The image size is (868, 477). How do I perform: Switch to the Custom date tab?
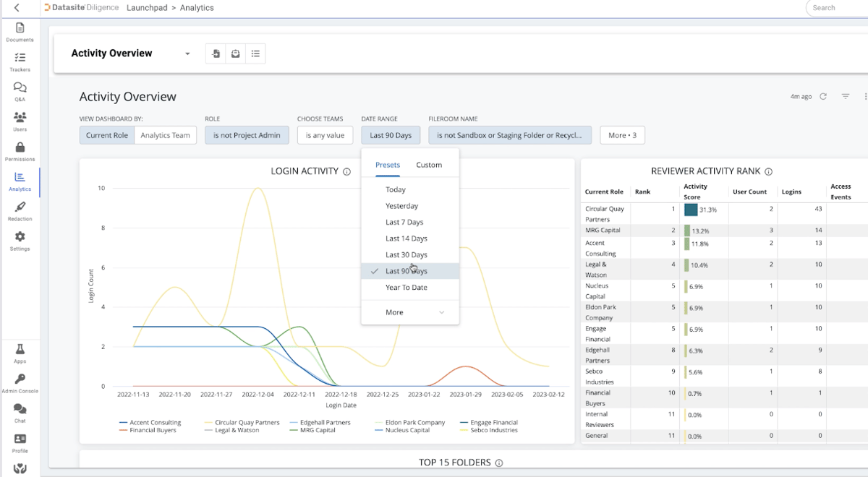click(429, 165)
